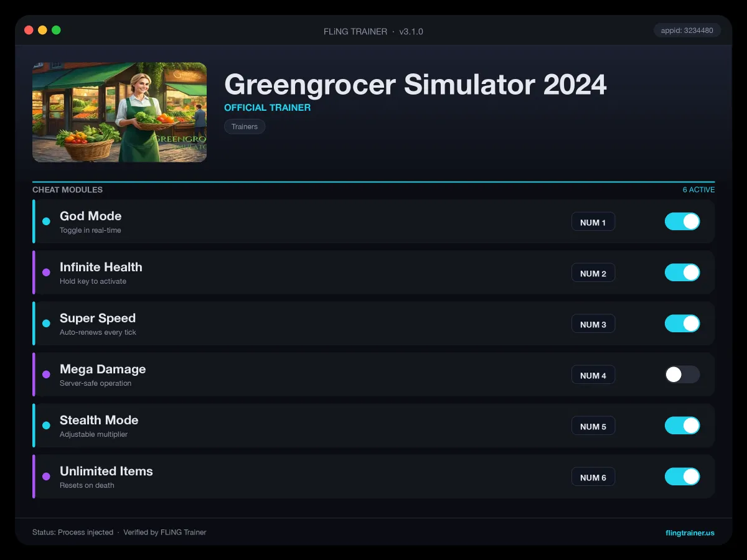Minimize window with the yellow button

point(42,30)
